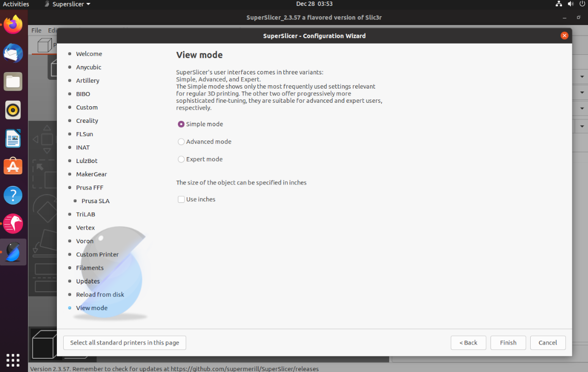Screen dimensions: 588x372
Task: Open Firefox from the Ubuntu dock
Action: tap(13, 24)
